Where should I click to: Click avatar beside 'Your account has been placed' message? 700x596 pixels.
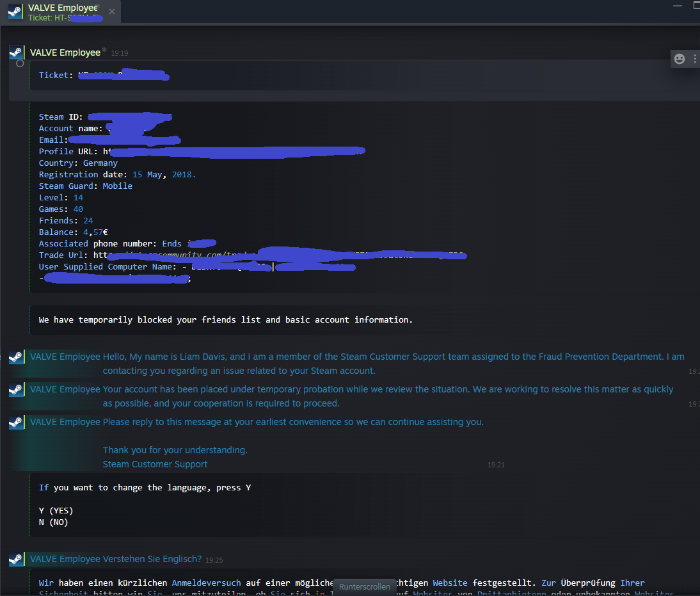(17, 390)
